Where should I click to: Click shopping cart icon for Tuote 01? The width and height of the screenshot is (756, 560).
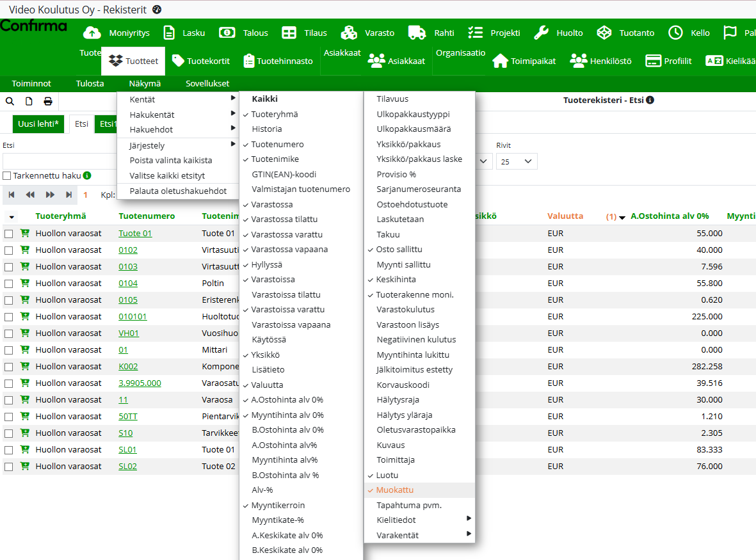[x=25, y=234]
